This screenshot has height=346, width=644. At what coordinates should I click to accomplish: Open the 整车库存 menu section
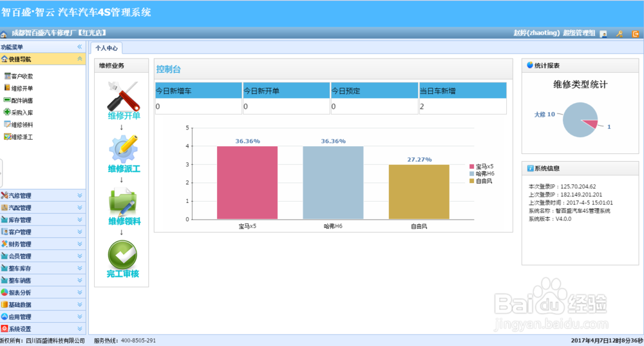point(43,268)
